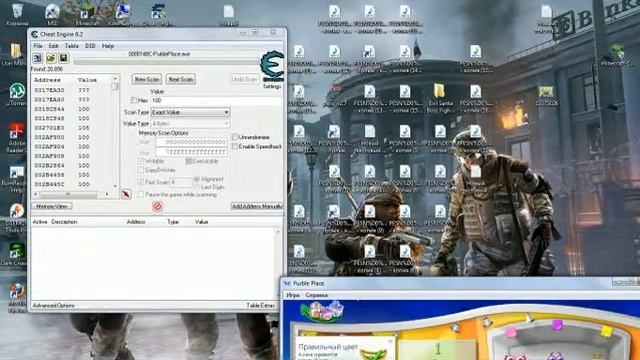Open the Корзина recycle bin desktop icon
The height and width of the screenshot is (360, 640).
(x=17, y=15)
